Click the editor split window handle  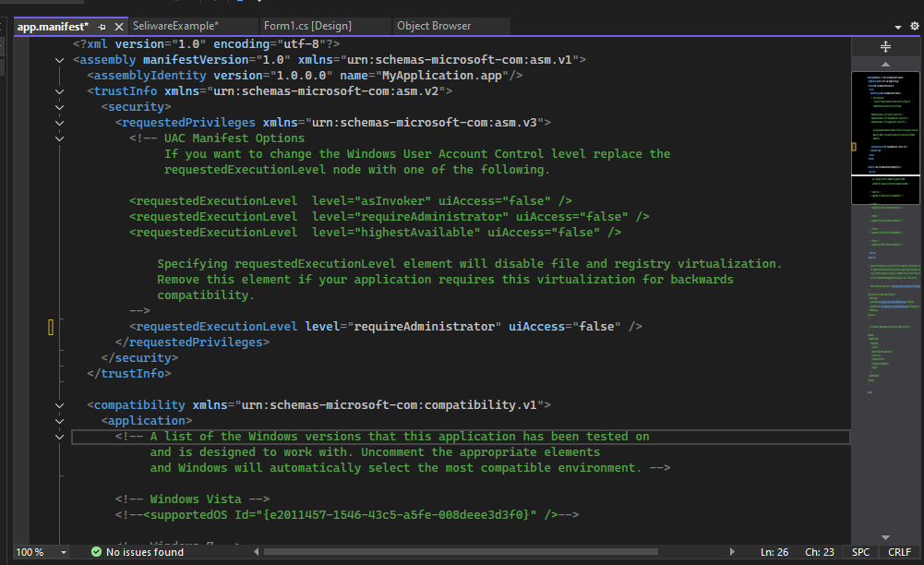coord(885,46)
